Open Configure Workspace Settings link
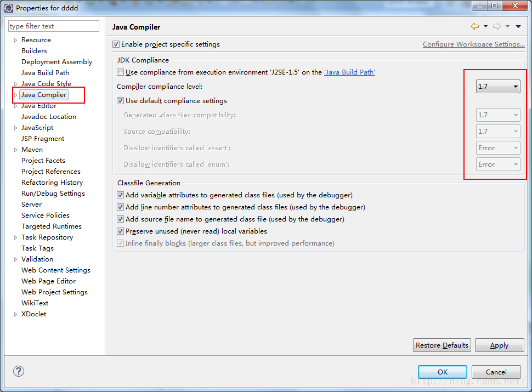Screen dimensions: 532x392 pos(473,44)
